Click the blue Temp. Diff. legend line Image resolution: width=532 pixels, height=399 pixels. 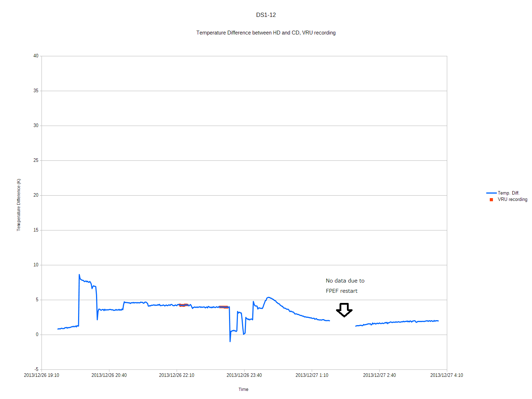[491, 193]
